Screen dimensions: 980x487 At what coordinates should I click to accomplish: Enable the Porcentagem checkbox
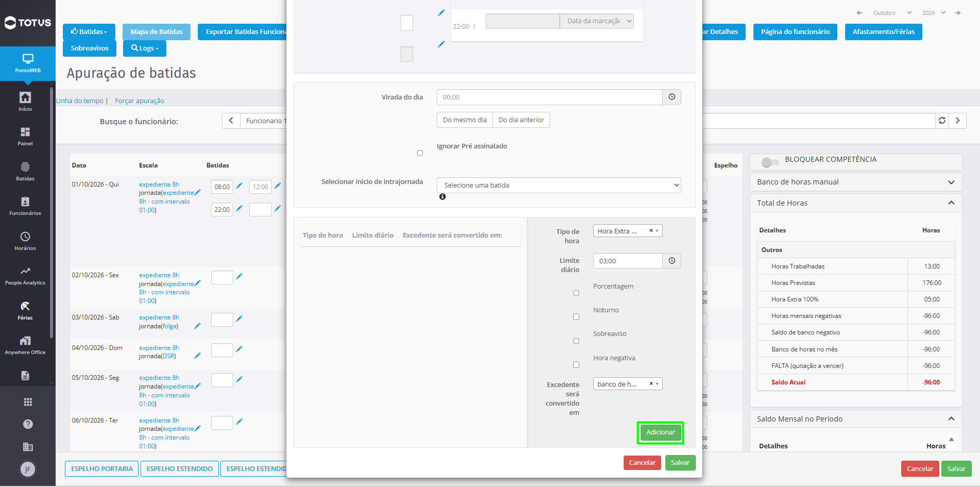point(576,293)
